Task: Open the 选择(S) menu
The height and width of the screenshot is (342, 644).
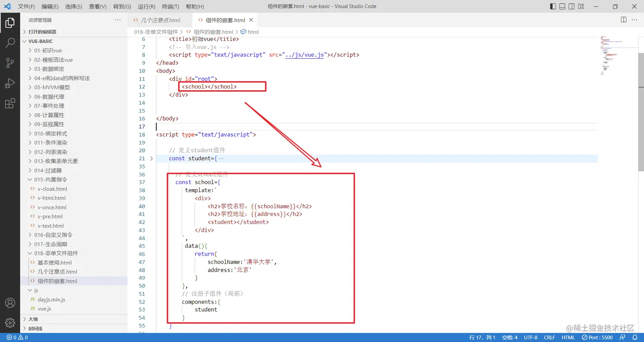Action: click(74, 6)
